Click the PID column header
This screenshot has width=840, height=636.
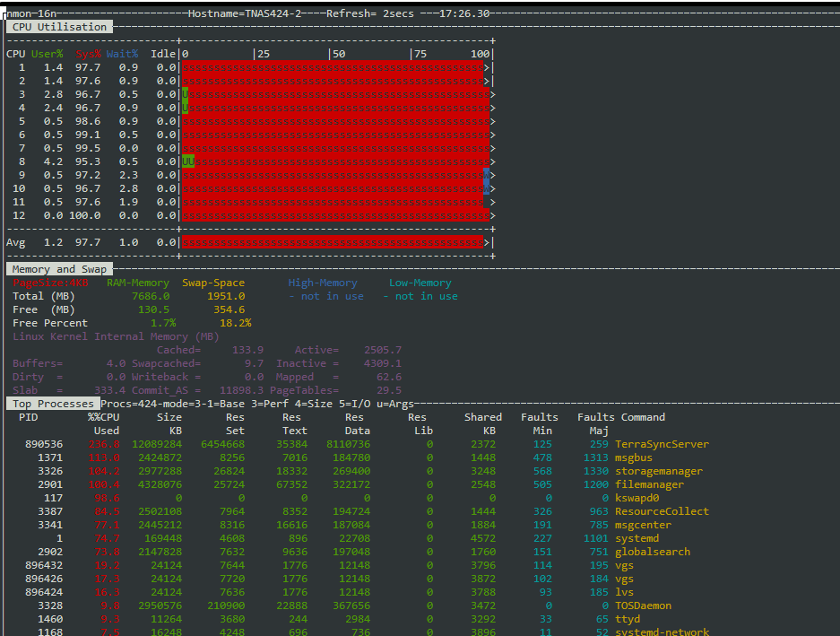pyautogui.click(x=29, y=417)
